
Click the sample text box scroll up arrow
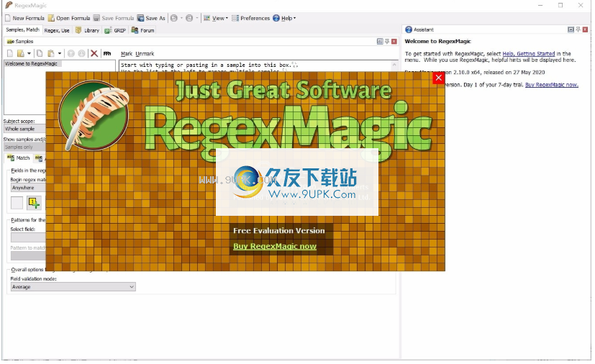(x=394, y=65)
